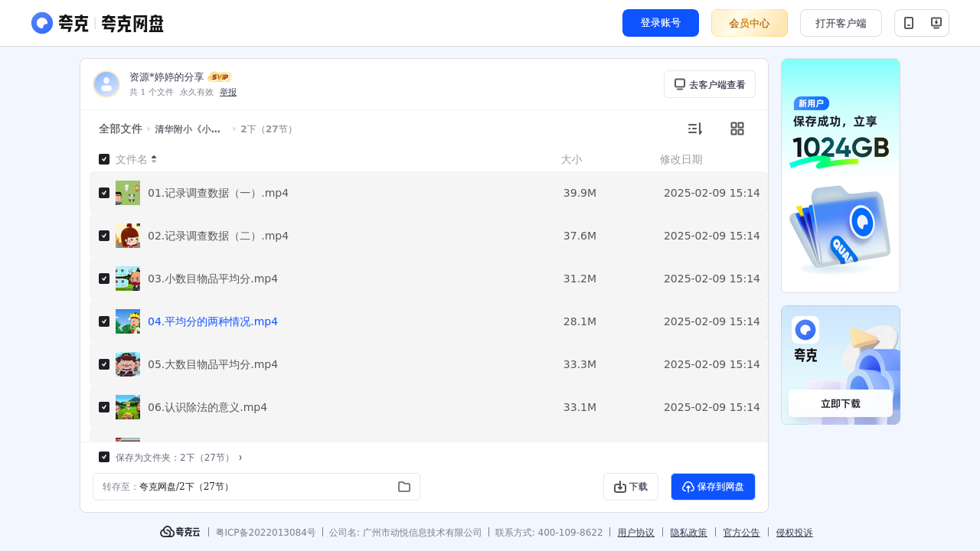Click the 举报 report link
Screen dimensions: 980x551
pos(228,92)
